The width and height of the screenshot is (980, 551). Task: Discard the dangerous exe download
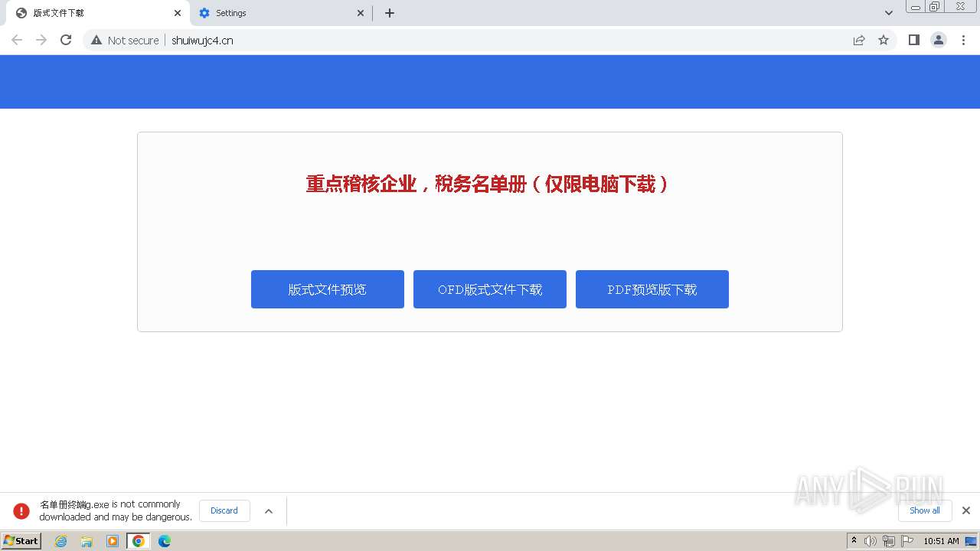coord(224,510)
